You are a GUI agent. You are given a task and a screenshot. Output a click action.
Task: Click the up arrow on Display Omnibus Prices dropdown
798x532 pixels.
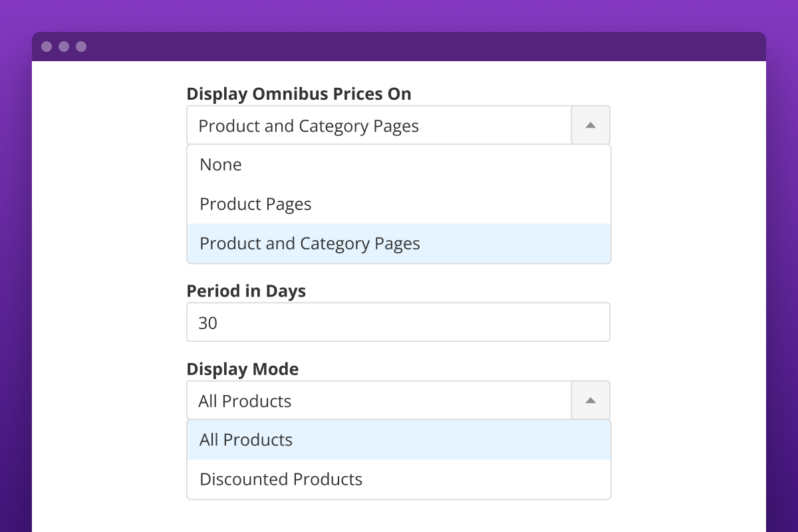click(590, 124)
